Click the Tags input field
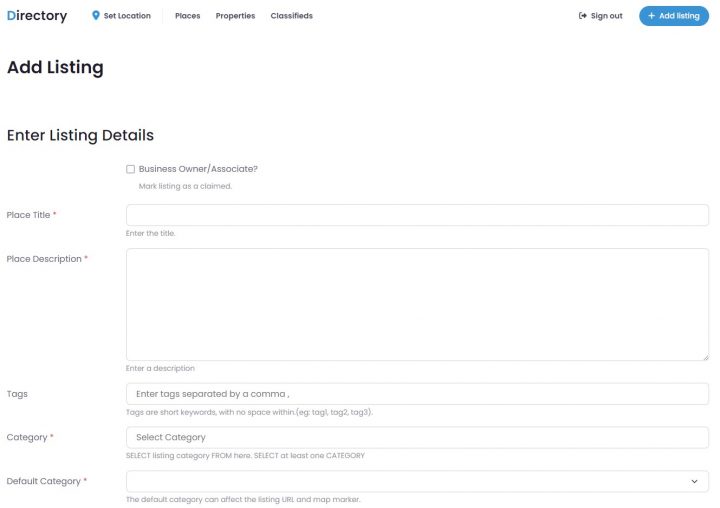 tap(417, 394)
